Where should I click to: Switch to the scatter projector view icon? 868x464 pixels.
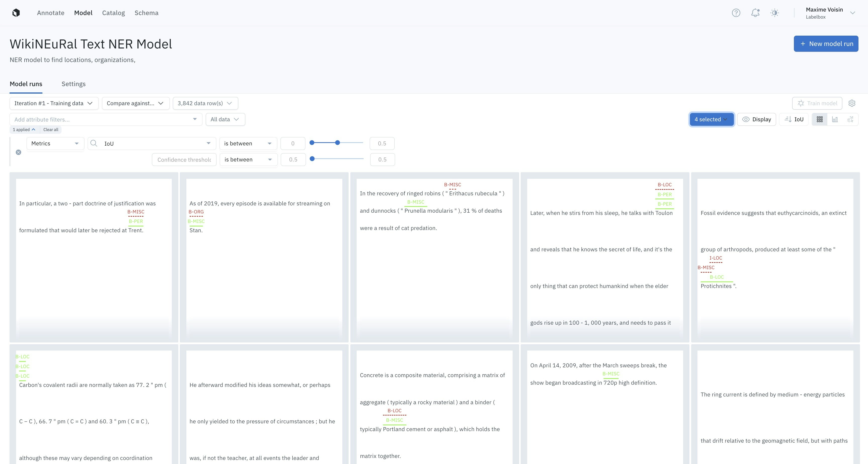pos(850,119)
